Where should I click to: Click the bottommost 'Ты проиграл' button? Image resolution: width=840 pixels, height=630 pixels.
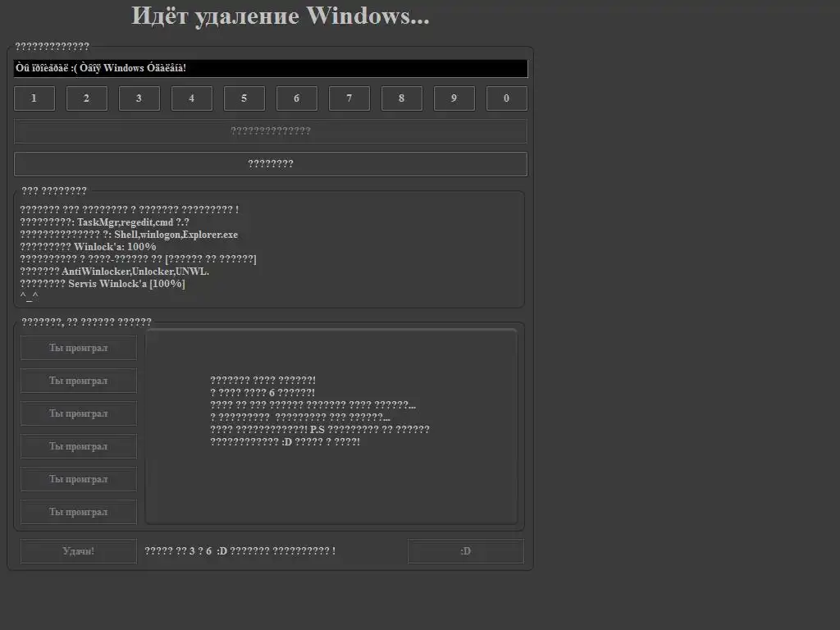79,512
